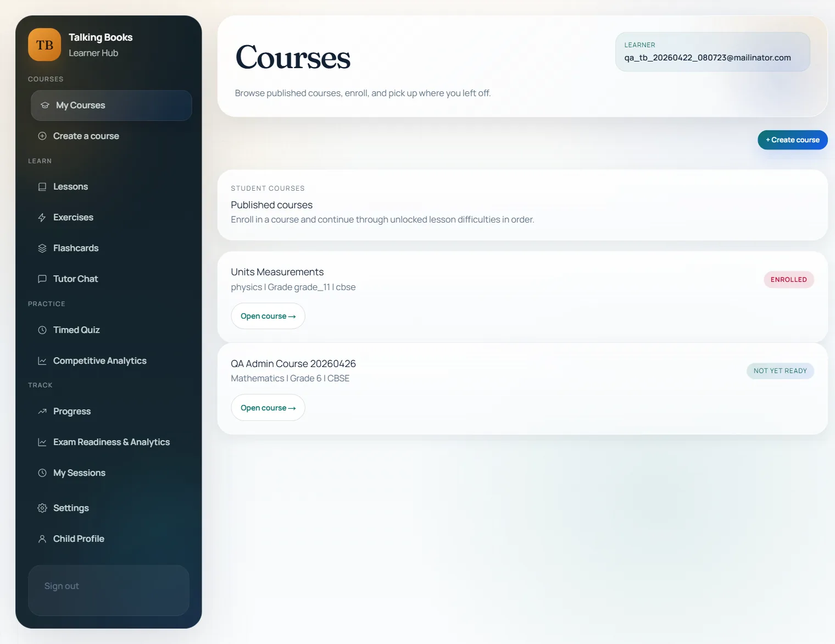The image size is (835, 644).
Task: Click 'Mathematics | Grade 6 | CBSE' text
Action: 290,379
